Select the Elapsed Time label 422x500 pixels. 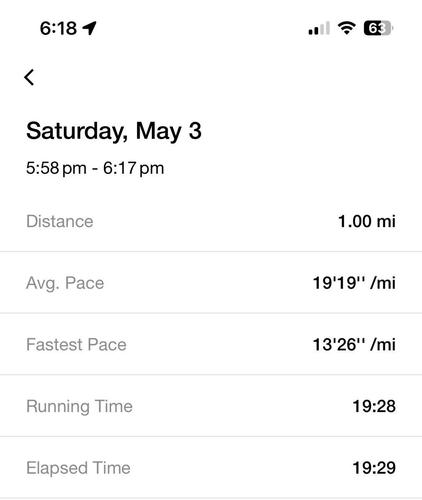pyautogui.click(x=78, y=468)
